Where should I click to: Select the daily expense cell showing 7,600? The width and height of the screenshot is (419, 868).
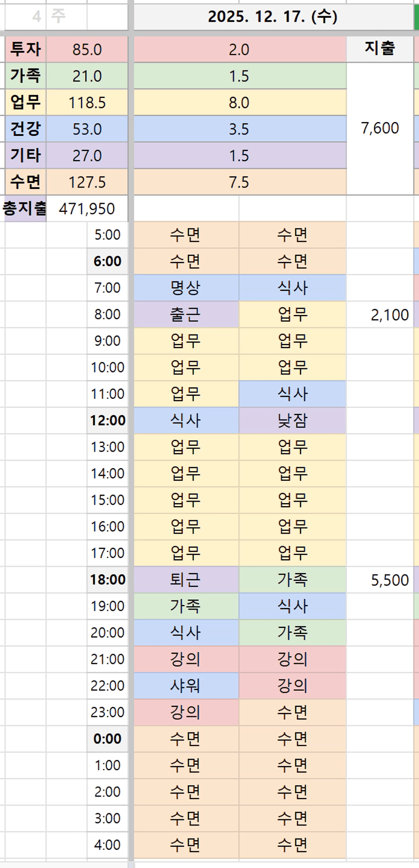tap(379, 128)
